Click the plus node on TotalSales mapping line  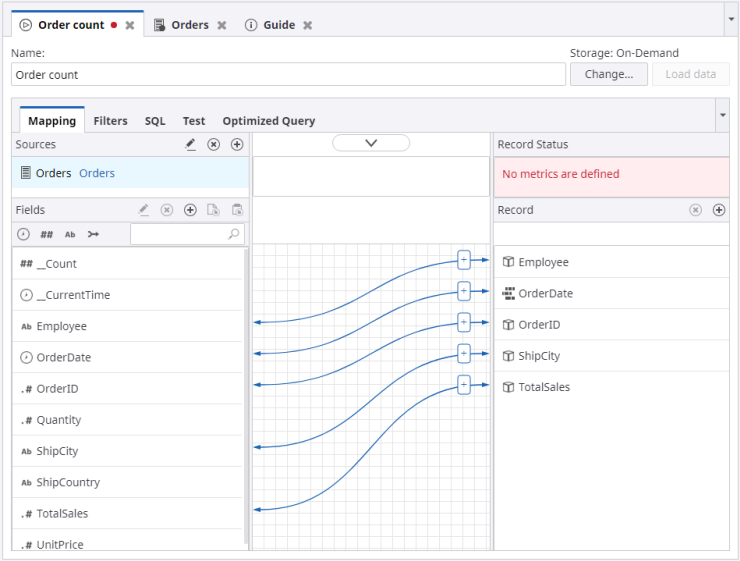click(463, 384)
